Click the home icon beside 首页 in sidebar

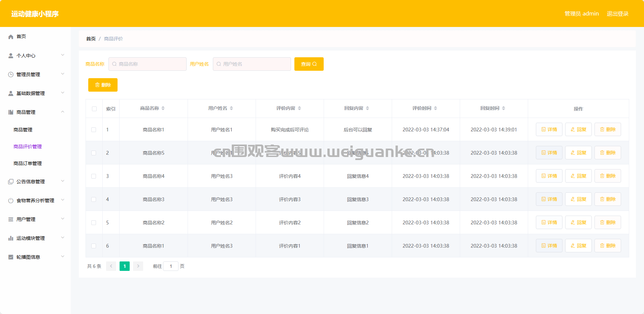pos(11,37)
